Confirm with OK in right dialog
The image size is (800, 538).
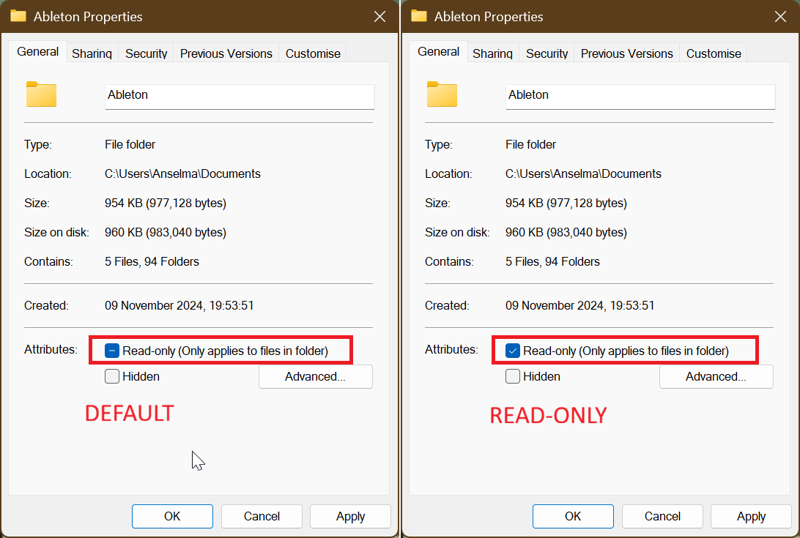tap(573, 516)
